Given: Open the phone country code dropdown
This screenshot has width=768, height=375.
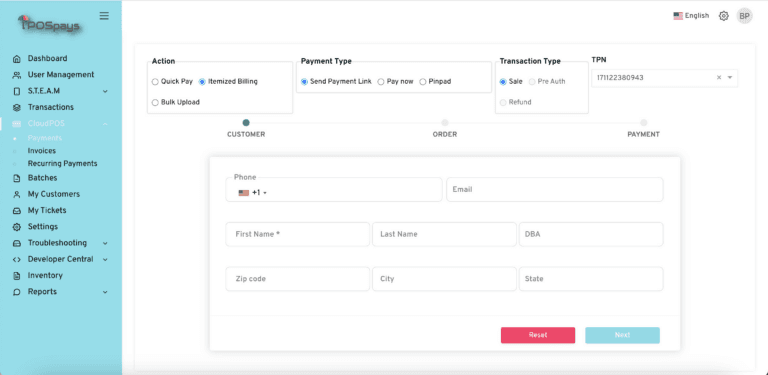Looking at the screenshot, I should pos(253,193).
